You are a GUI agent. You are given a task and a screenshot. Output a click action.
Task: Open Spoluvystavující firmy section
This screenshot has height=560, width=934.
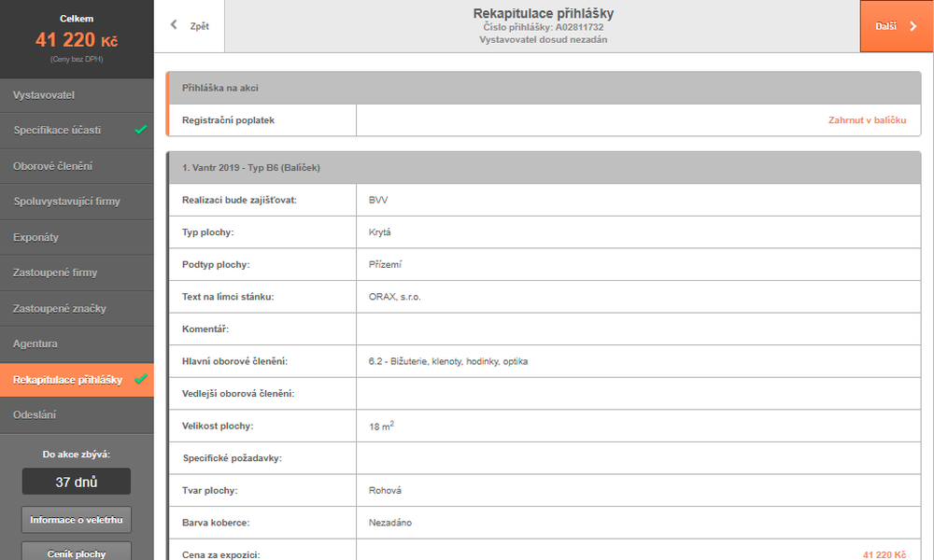pyautogui.click(x=77, y=202)
